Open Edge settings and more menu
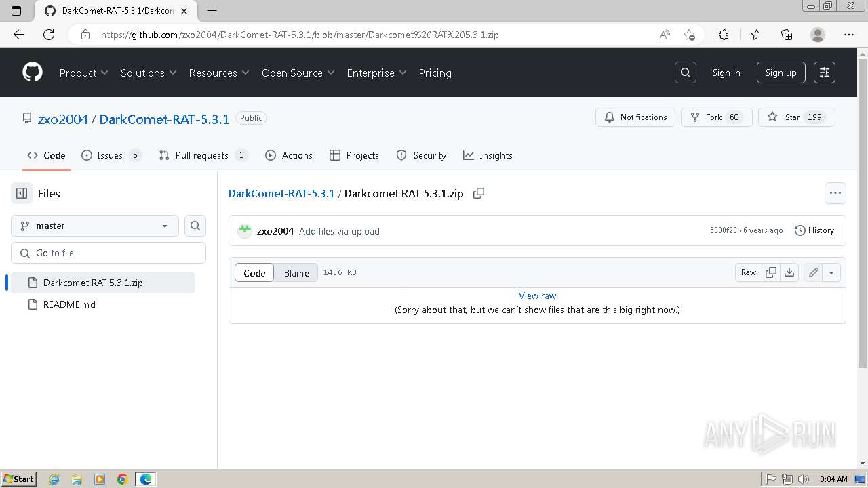 849,35
